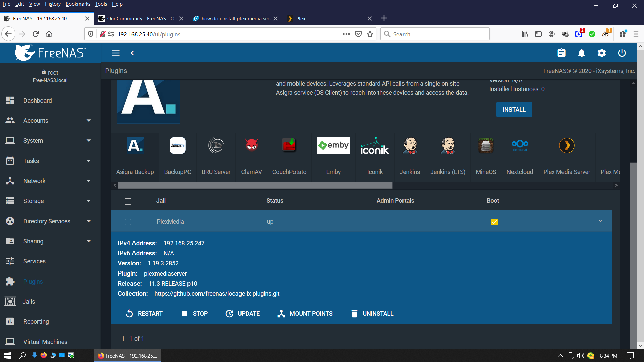Open MOUNT POINTS for PlexMedia
The height and width of the screenshot is (362, 644).
305,314
